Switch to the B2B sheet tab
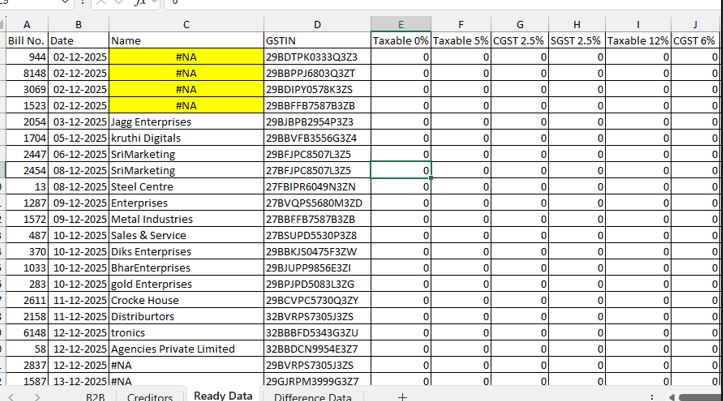The width and height of the screenshot is (723, 401). [x=97, y=396]
